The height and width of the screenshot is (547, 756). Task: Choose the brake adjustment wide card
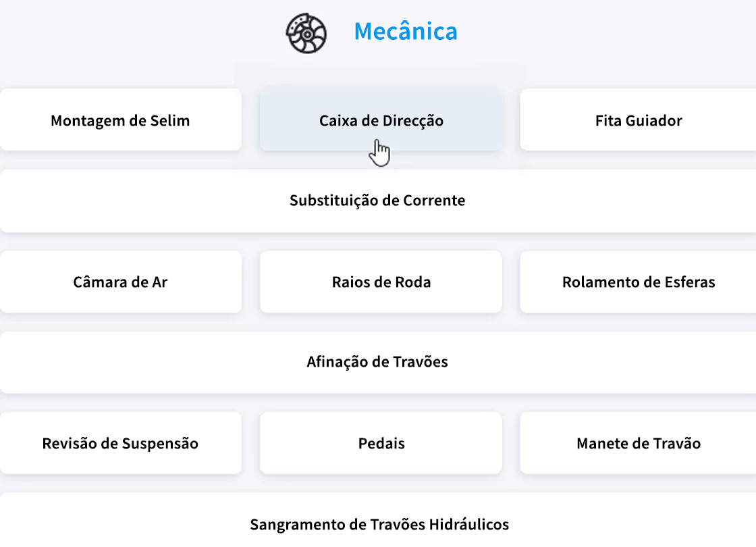[x=377, y=362]
